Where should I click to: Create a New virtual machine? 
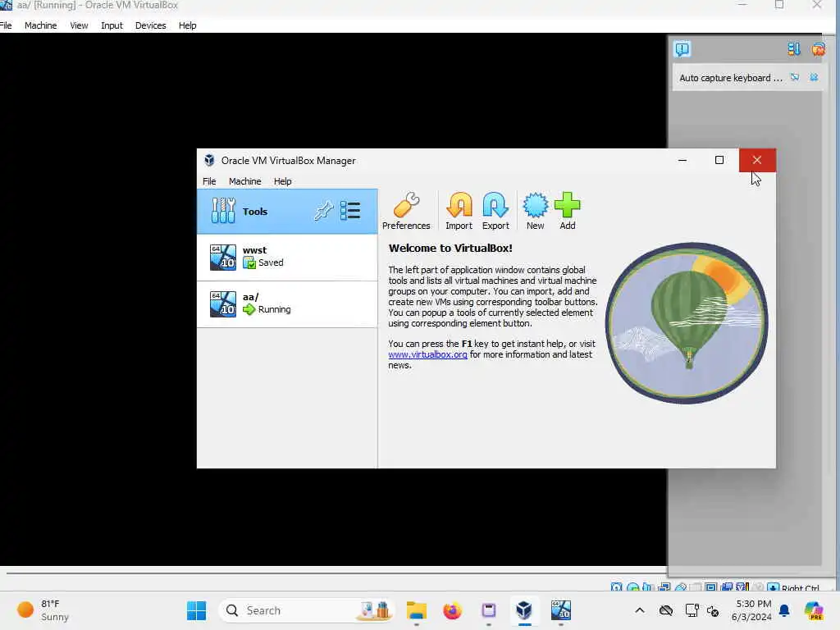click(535, 211)
